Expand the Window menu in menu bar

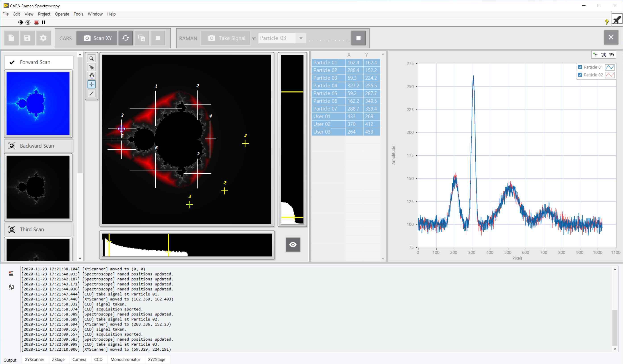(x=95, y=14)
